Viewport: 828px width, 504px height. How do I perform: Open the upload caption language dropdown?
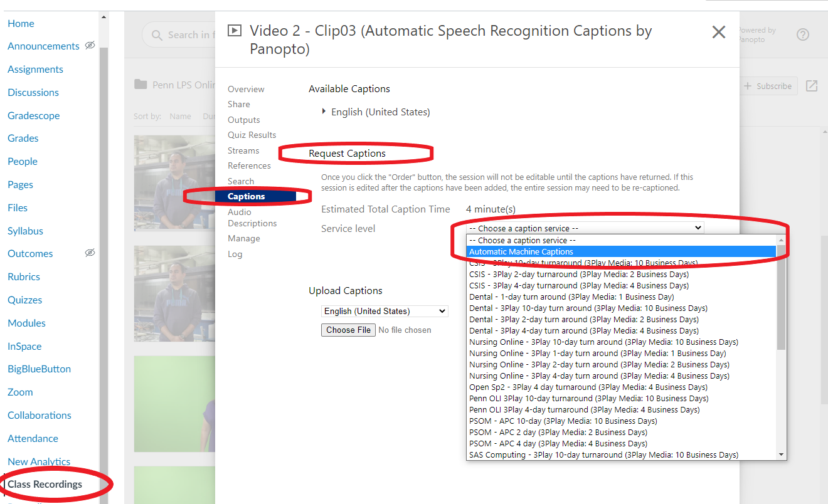tap(385, 311)
